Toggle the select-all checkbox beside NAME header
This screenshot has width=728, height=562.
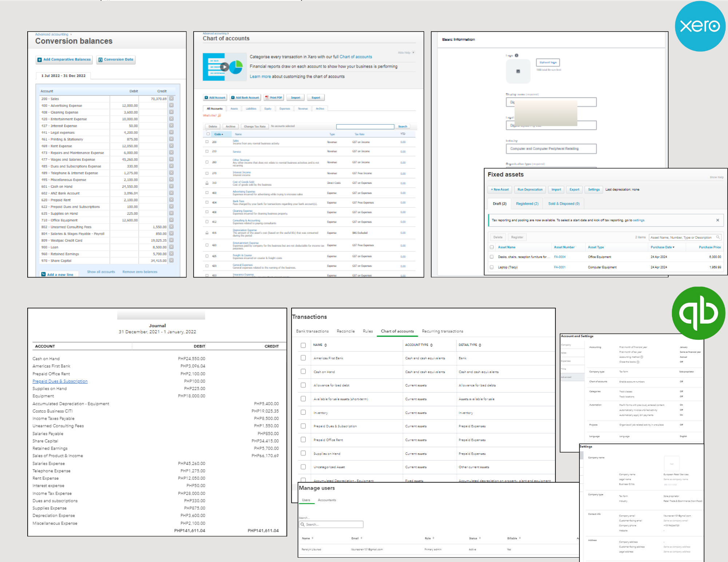coord(303,345)
